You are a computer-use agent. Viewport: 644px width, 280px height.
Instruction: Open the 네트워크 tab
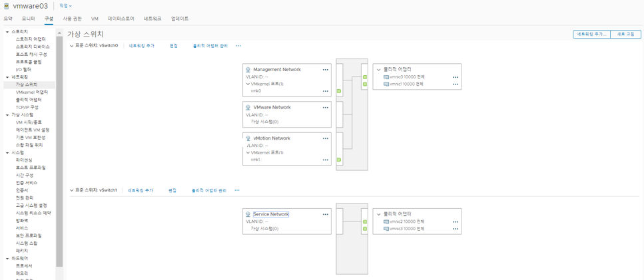point(153,19)
